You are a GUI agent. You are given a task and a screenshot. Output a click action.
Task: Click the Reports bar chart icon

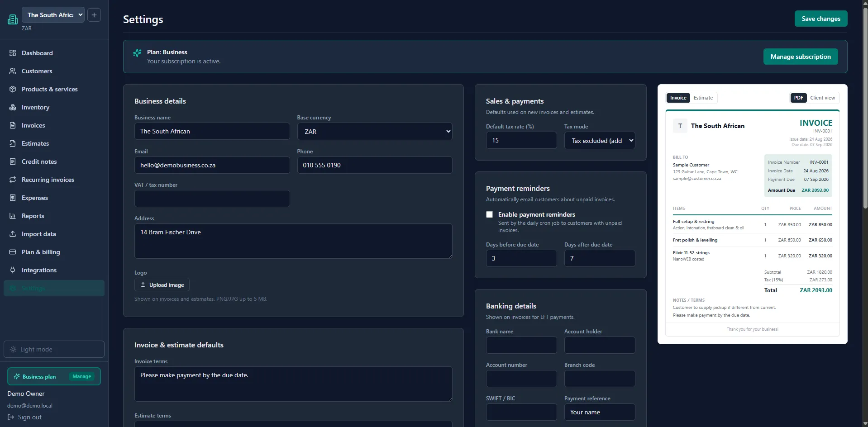click(x=13, y=216)
